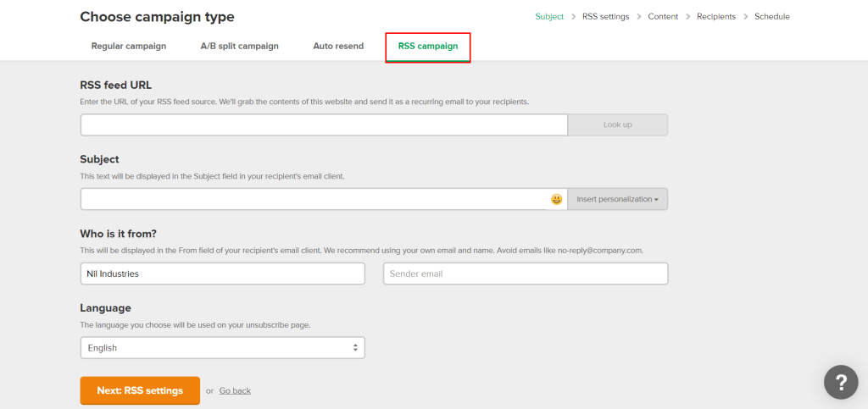
Task: Select the sender name field with Nil Industries
Action: tap(223, 274)
